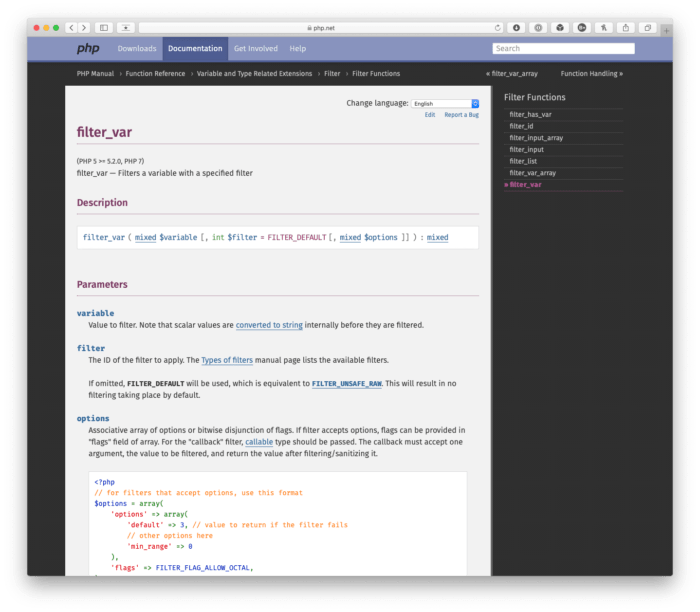Open filter_has_var in the sidebar

pos(530,115)
